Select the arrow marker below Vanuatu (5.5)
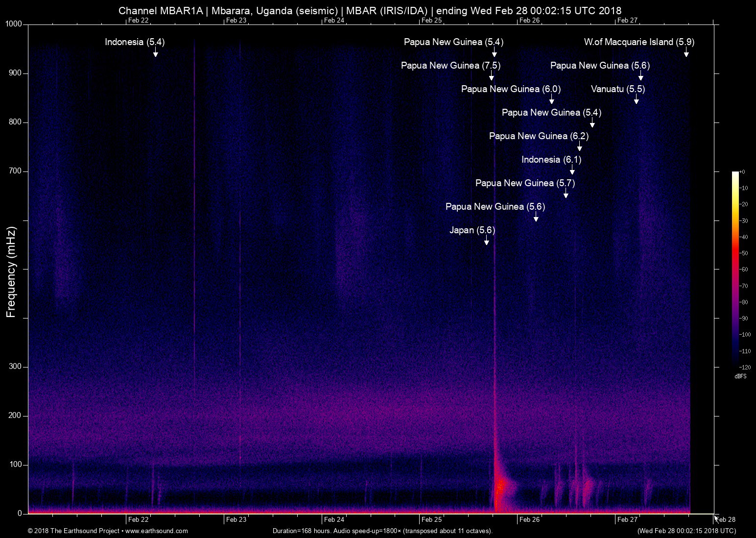This screenshot has width=756, height=538. click(x=636, y=99)
